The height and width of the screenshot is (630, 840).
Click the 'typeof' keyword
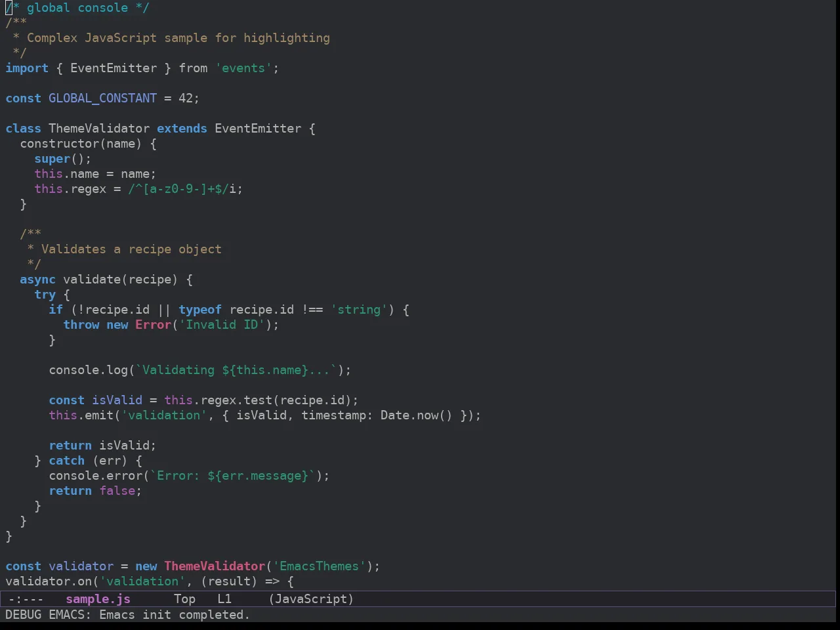[x=200, y=310]
